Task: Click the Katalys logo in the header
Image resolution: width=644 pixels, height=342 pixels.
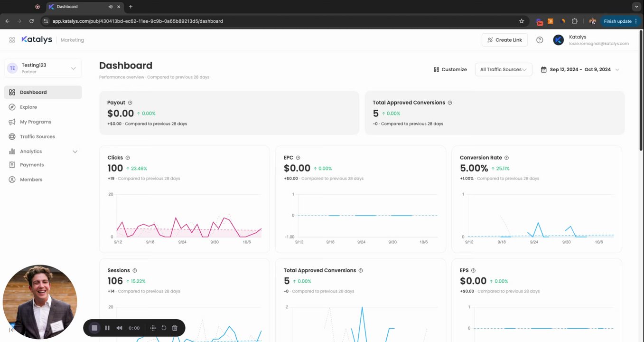Action: (37, 40)
